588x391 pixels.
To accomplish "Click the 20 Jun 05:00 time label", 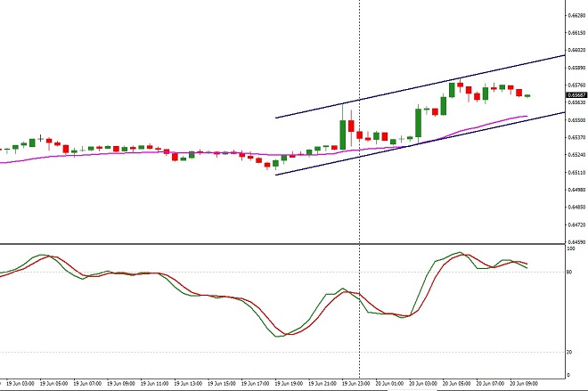I will pos(456,384).
